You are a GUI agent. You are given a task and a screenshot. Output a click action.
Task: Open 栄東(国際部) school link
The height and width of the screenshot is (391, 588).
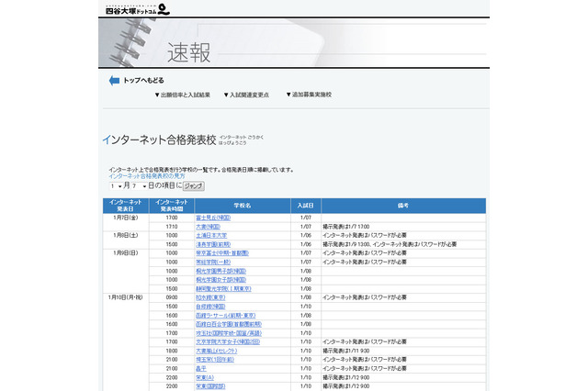(x=210, y=386)
